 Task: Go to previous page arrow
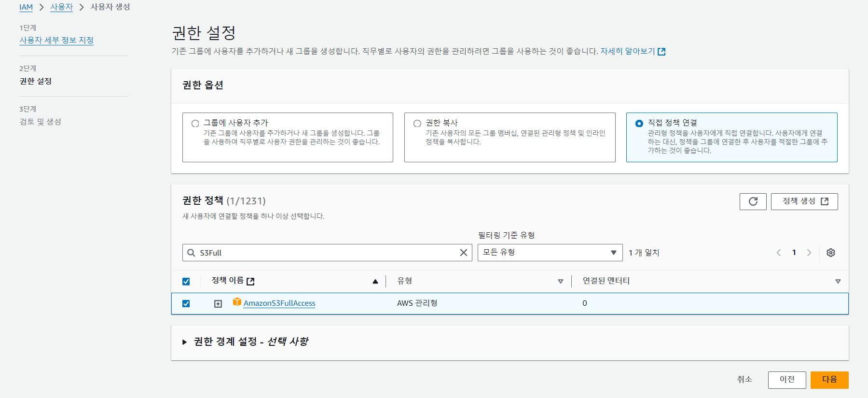point(778,253)
